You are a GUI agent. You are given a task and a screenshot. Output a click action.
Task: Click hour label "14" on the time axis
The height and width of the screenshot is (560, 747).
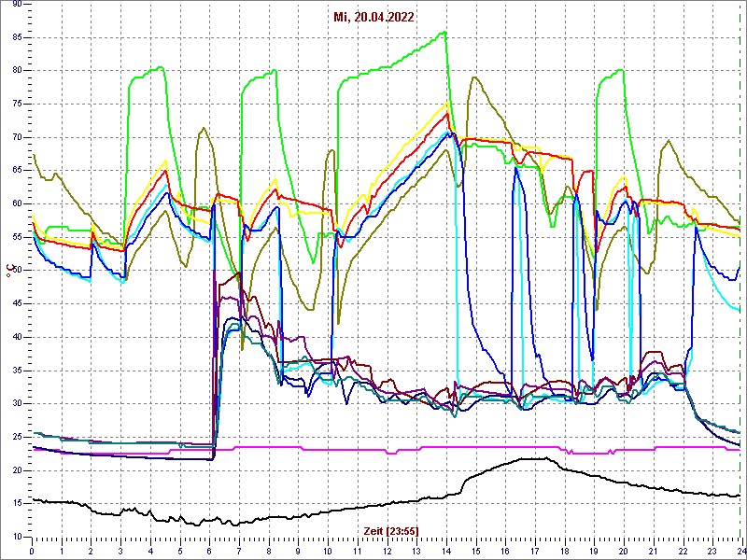tap(445, 552)
